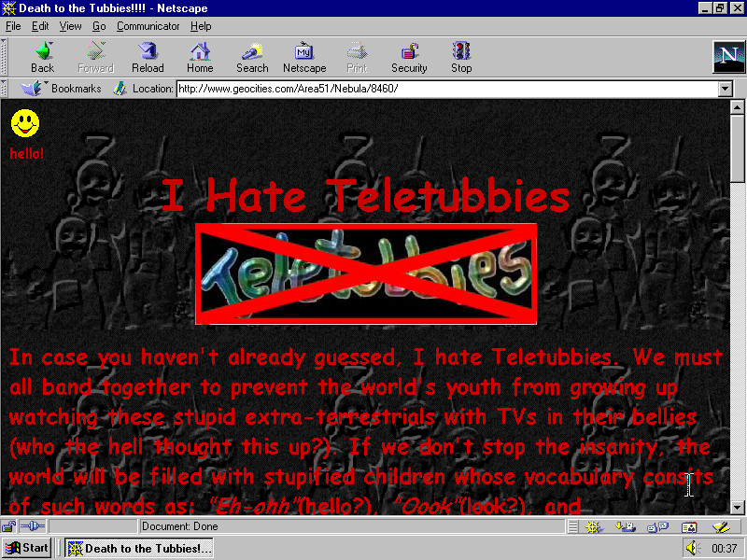Collapse the Location toolbar via its left grip

click(x=4, y=89)
